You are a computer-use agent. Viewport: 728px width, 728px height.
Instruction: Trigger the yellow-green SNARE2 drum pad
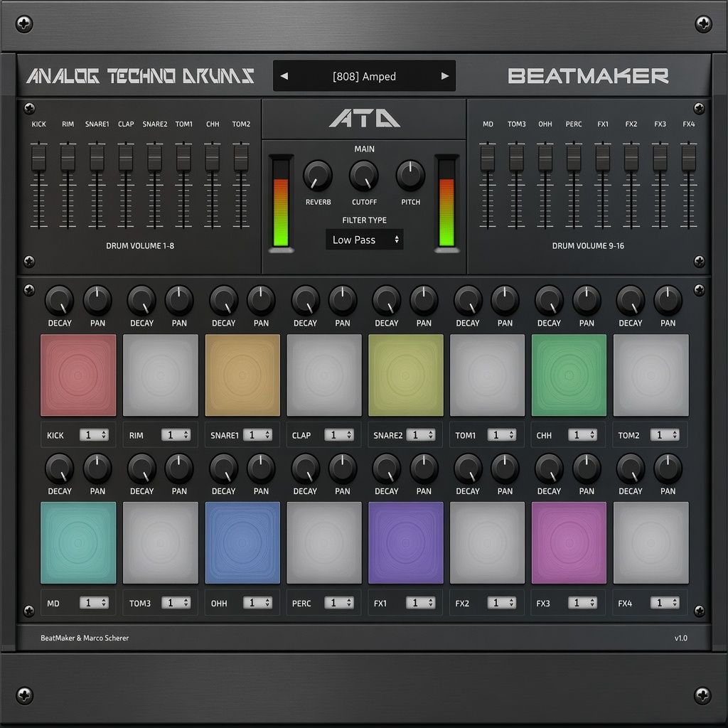(x=406, y=375)
